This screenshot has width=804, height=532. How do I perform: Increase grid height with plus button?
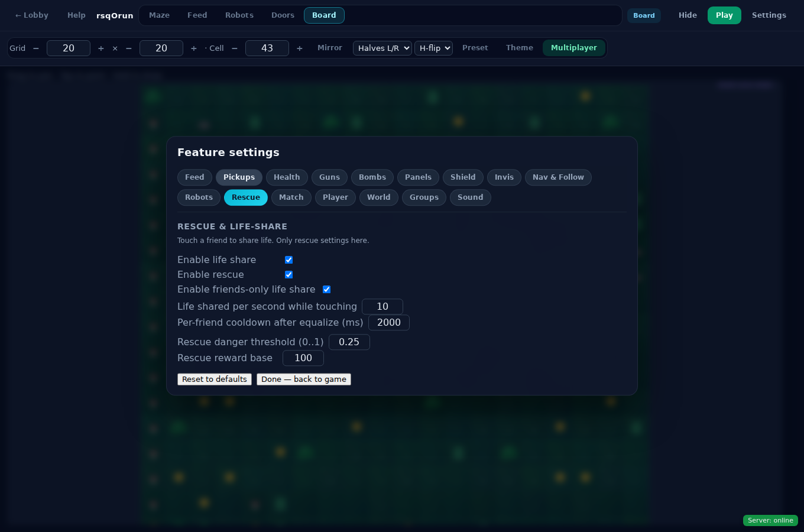click(x=194, y=48)
